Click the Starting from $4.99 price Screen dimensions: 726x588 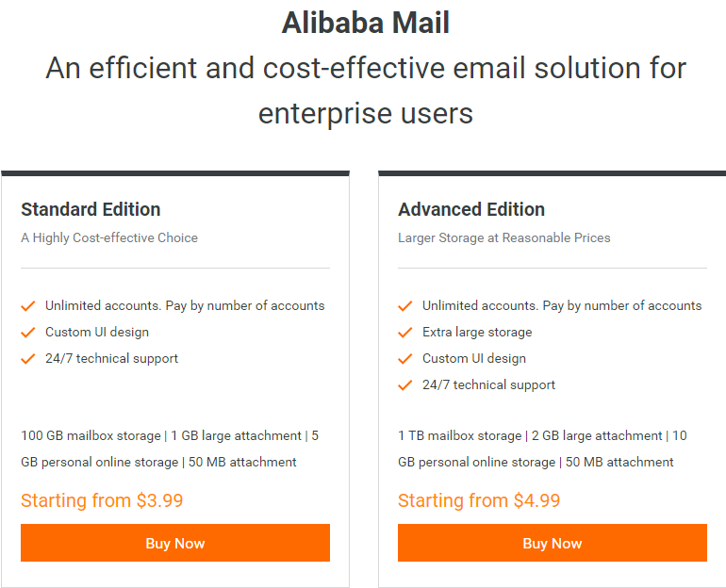tap(479, 500)
